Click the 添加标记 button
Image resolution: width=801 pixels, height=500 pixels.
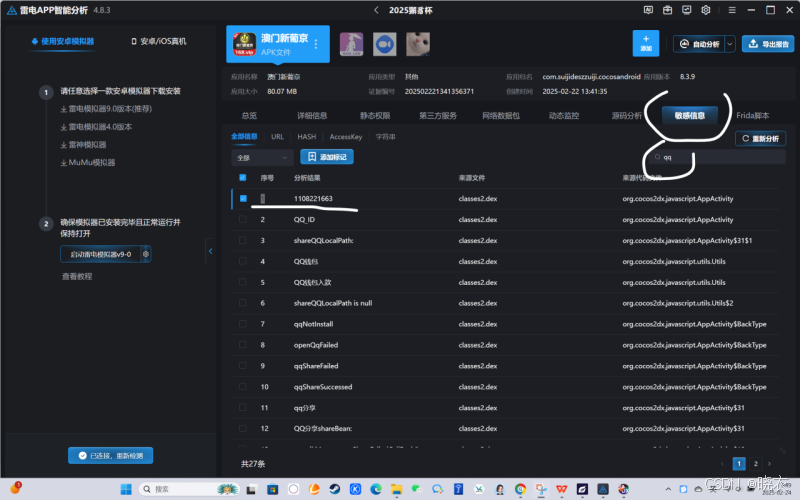(x=327, y=157)
